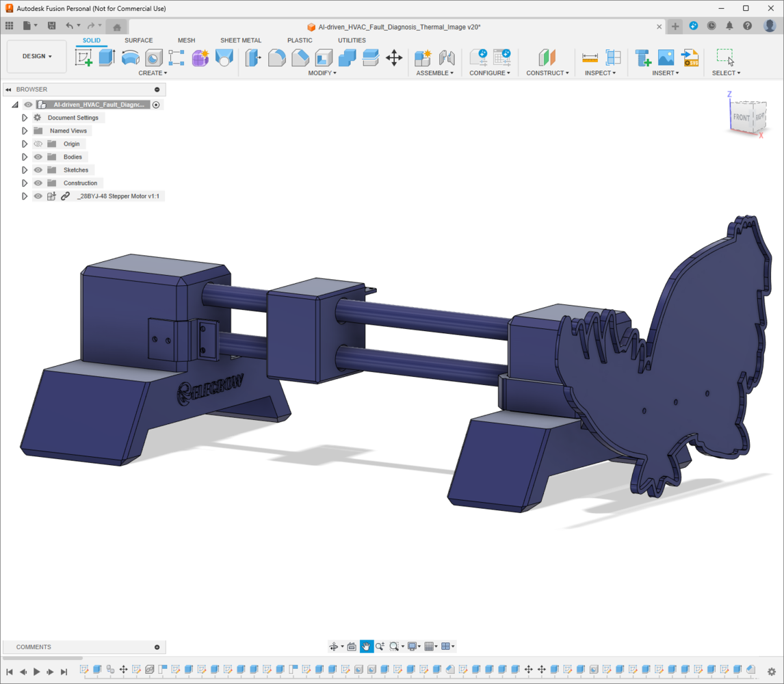The height and width of the screenshot is (684, 784).
Task: Click the Combine tool in Modify
Action: click(347, 57)
